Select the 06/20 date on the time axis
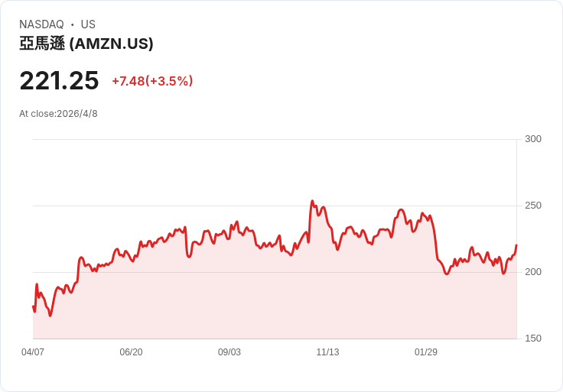The image size is (563, 392). 131,352
